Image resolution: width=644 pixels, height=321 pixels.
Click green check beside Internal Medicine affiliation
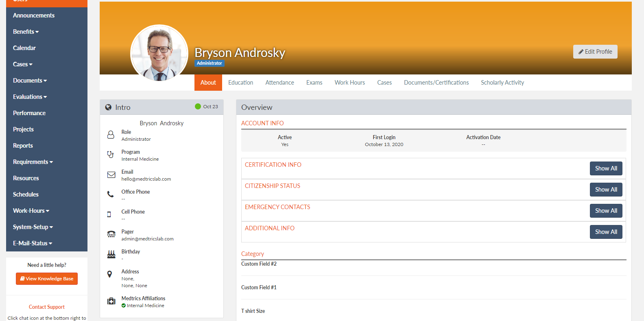coord(124,306)
